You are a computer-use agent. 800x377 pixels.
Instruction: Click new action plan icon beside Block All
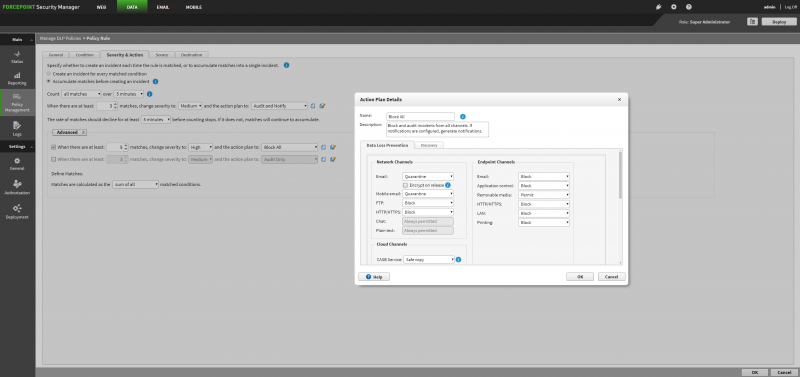pyautogui.click(x=323, y=147)
